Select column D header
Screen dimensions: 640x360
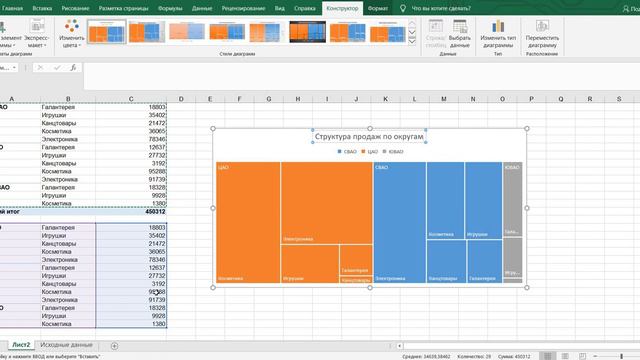(181, 99)
